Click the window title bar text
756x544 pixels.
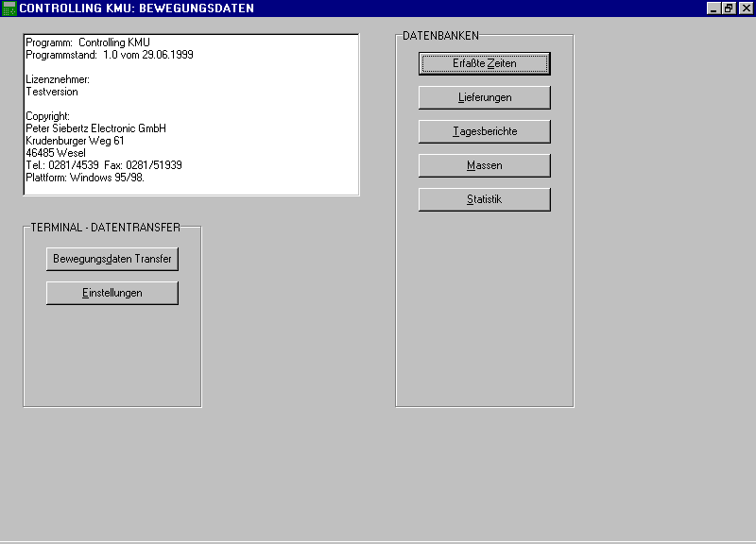pyautogui.click(x=136, y=8)
